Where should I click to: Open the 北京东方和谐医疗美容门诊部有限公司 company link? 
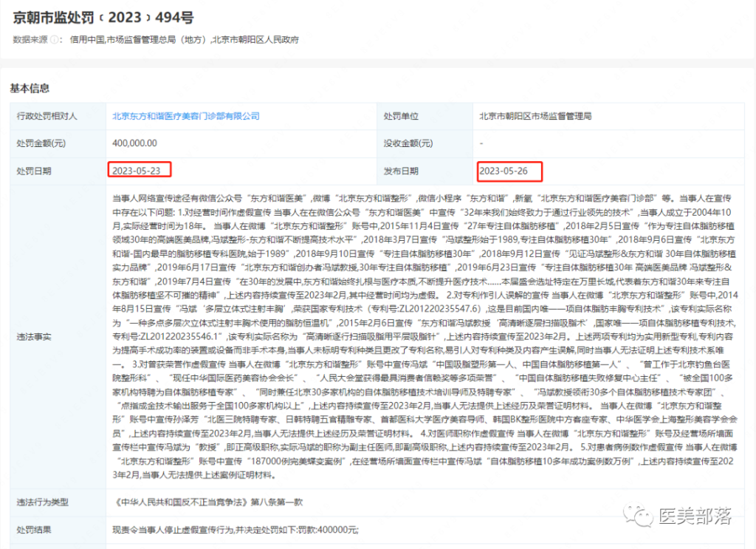[185, 116]
